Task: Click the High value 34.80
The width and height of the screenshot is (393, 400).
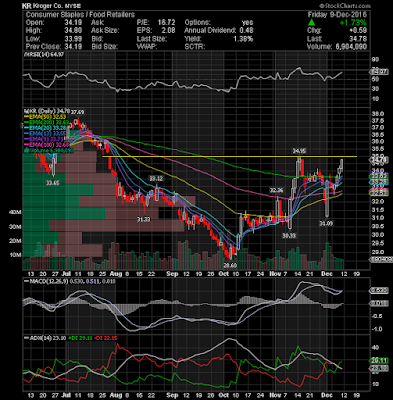Action: (x=73, y=31)
